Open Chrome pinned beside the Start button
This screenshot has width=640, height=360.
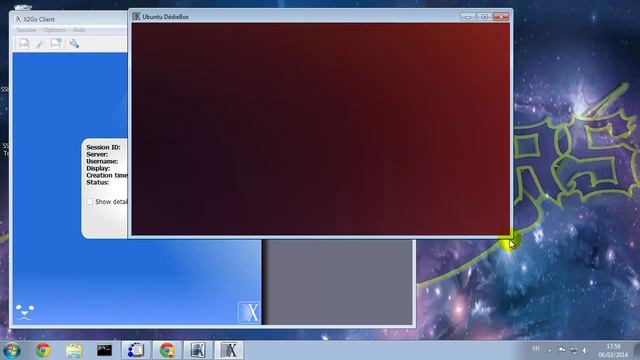43,350
